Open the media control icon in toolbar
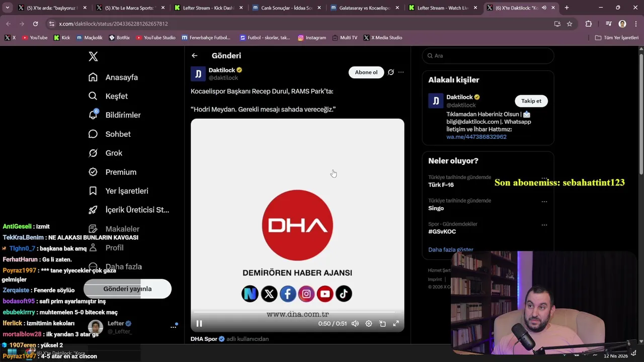Screen dimensions: 644x362 coord(608,24)
